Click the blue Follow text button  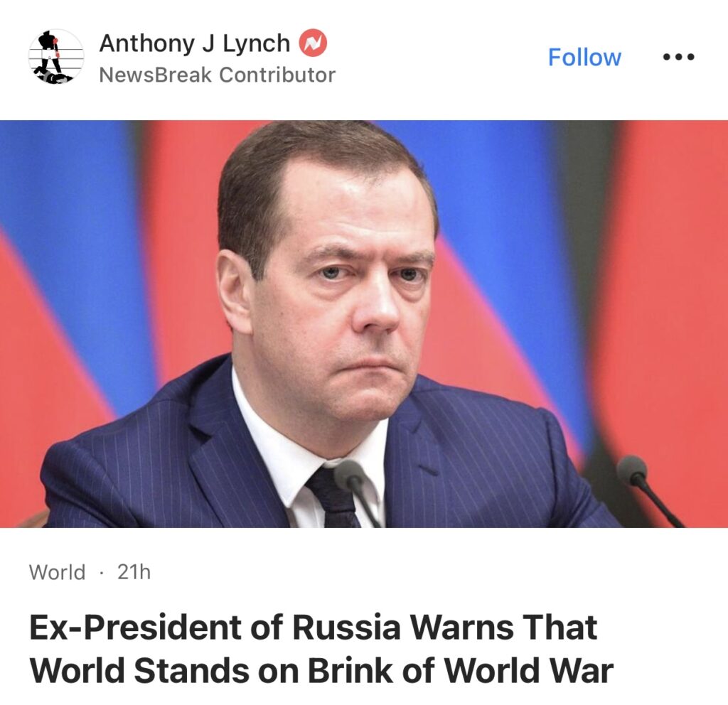(584, 57)
